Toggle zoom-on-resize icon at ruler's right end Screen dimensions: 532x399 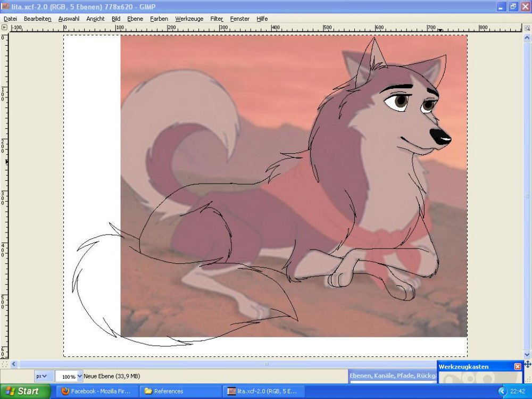pyautogui.click(x=527, y=28)
